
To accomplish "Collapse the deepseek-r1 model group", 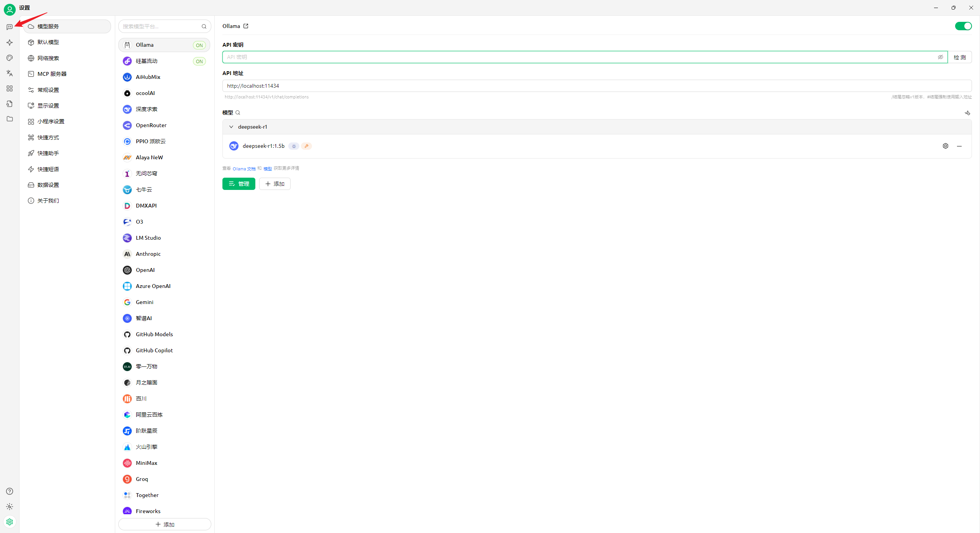I will pos(231,127).
